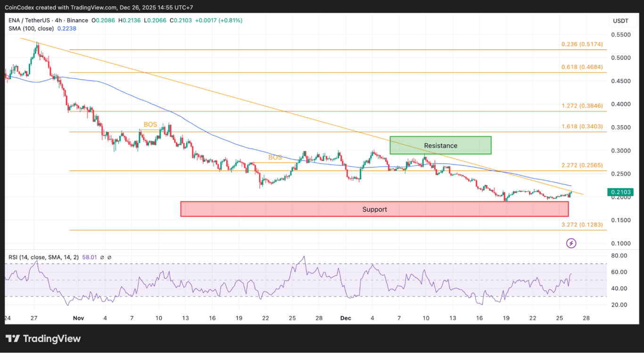This screenshot has width=644, height=353.
Task: Click the Nov marker on the time axis
Action: pyautogui.click(x=78, y=318)
